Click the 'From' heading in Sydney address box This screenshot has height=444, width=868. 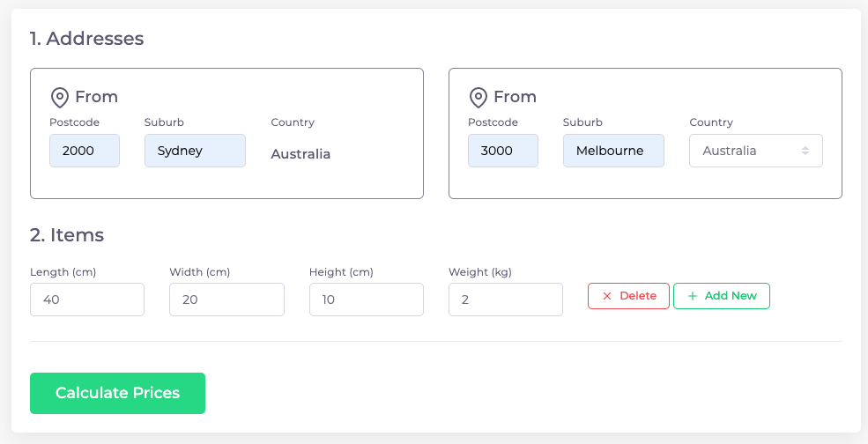(96, 97)
